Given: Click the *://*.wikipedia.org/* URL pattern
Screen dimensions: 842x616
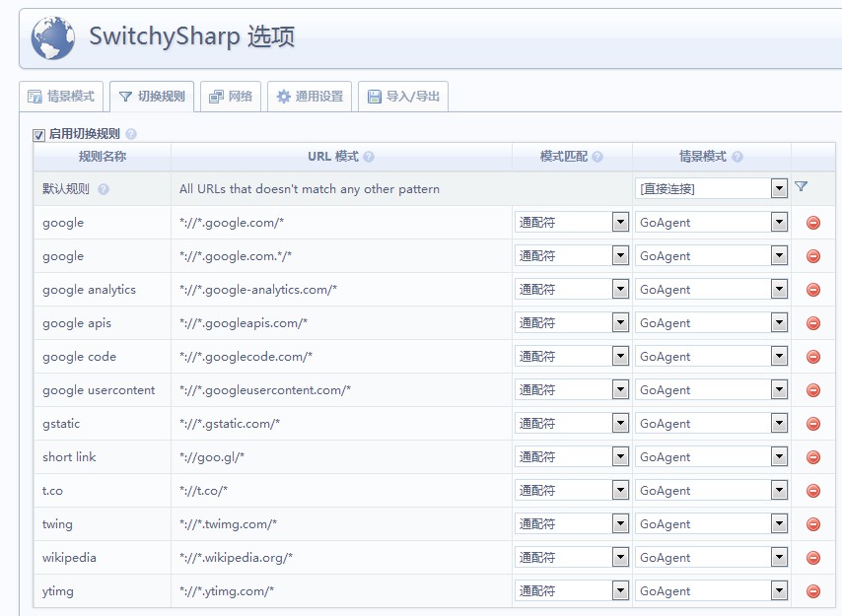Looking at the screenshot, I should tap(341, 558).
